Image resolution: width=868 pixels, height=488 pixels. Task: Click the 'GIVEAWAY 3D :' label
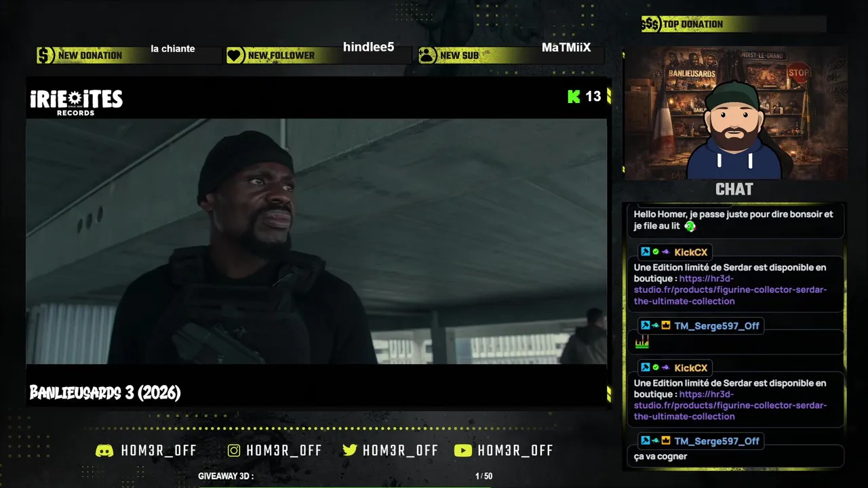pyautogui.click(x=226, y=476)
